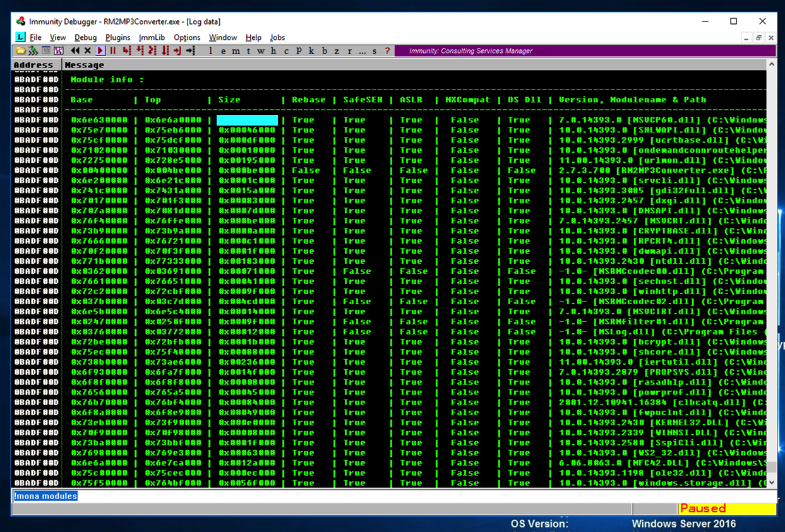Open the Plugins menu

pos(118,37)
